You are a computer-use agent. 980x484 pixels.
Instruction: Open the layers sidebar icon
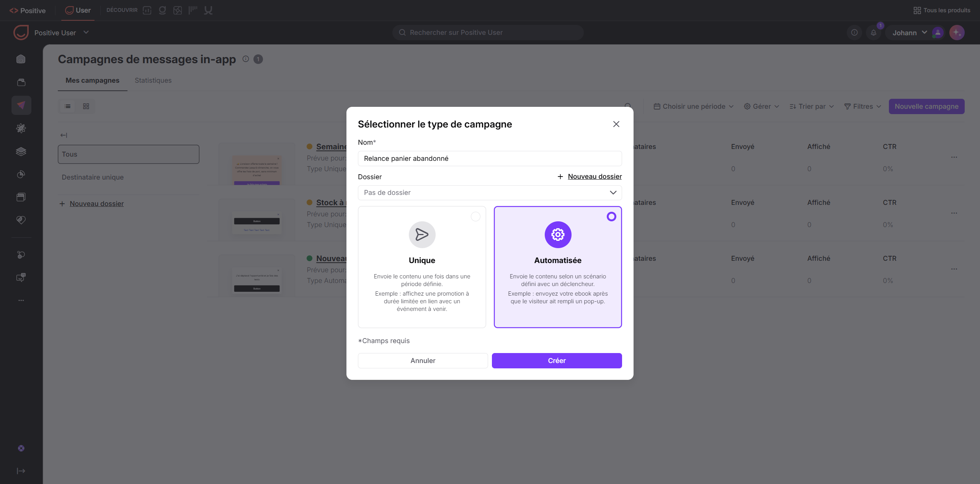tap(21, 151)
